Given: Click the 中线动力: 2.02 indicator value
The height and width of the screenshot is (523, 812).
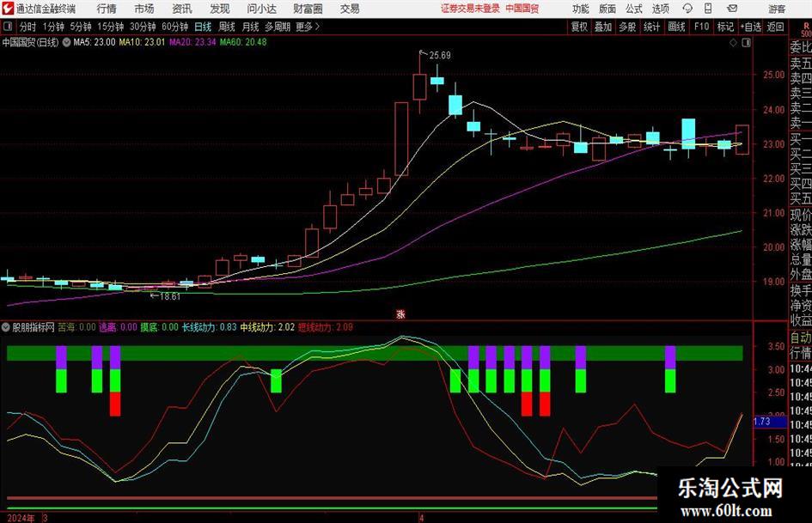Looking at the screenshot, I should pyautogui.click(x=267, y=327).
